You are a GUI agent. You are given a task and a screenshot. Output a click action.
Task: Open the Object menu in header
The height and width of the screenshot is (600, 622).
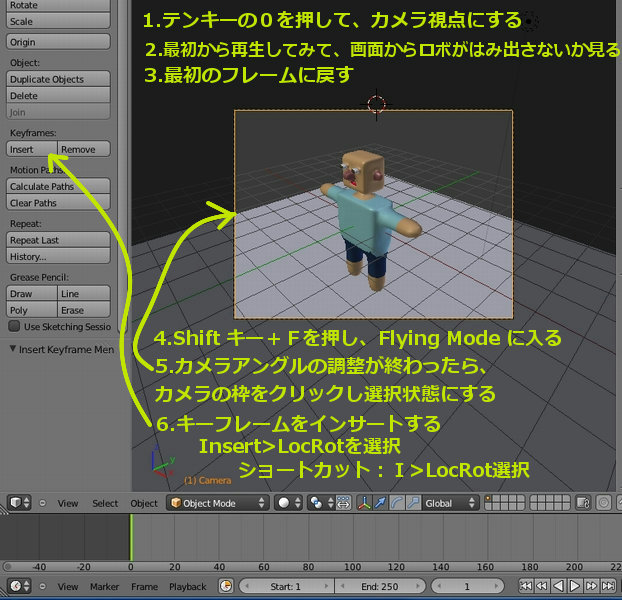point(144,503)
